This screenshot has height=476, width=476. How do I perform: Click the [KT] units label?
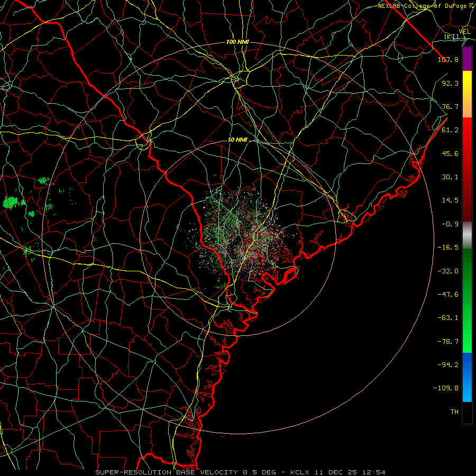[451, 36]
